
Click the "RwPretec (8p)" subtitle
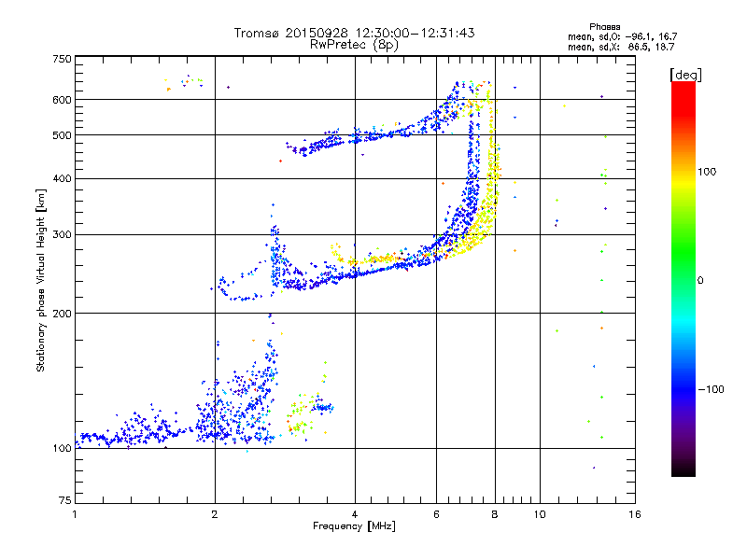point(354,45)
